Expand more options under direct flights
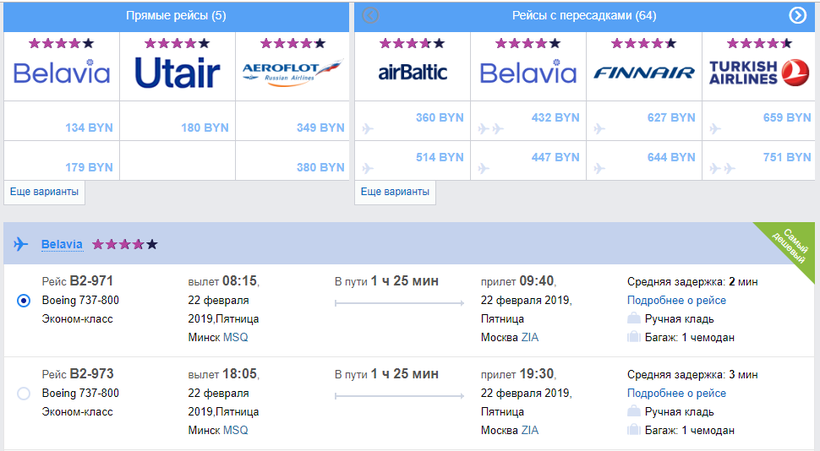Viewport: 820px width, 451px height. coord(43,191)
